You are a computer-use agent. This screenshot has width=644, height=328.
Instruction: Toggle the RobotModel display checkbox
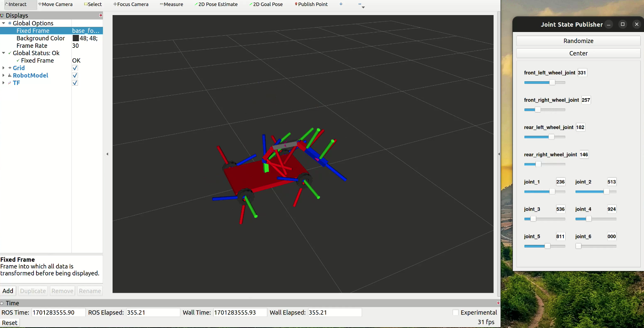75,75
